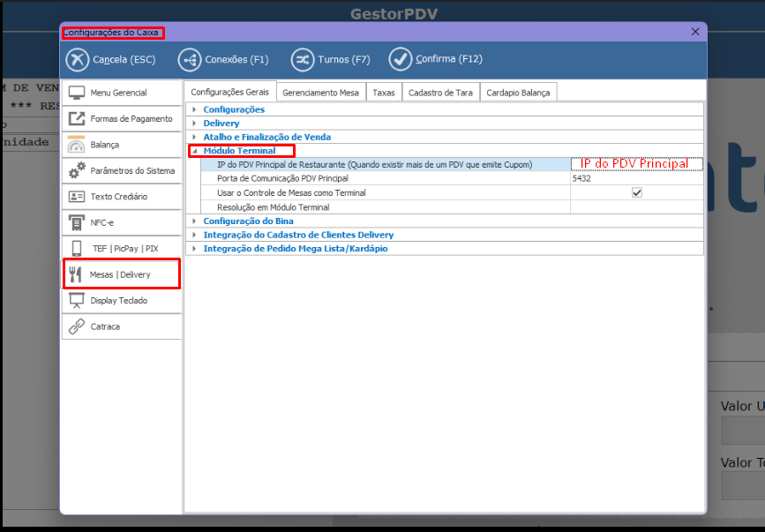The image size is (765, 532).
Task: Open the Catraca sidebar icon
Action: pos(77,326)
